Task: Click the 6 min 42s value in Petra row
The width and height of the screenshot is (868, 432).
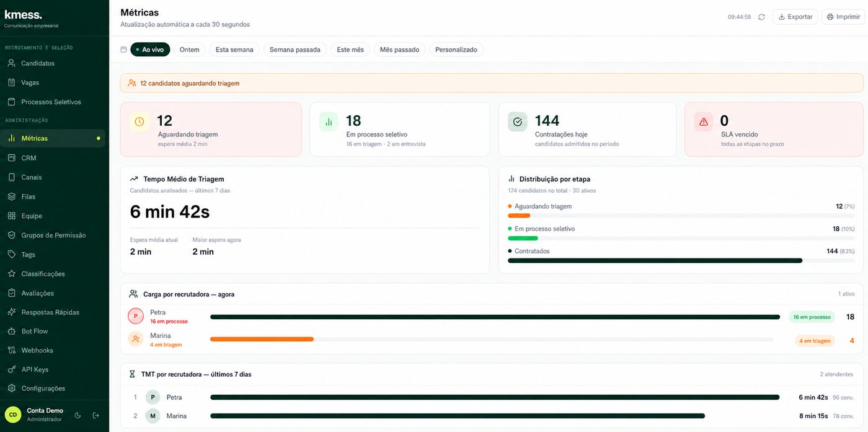Action: [813, 397]
